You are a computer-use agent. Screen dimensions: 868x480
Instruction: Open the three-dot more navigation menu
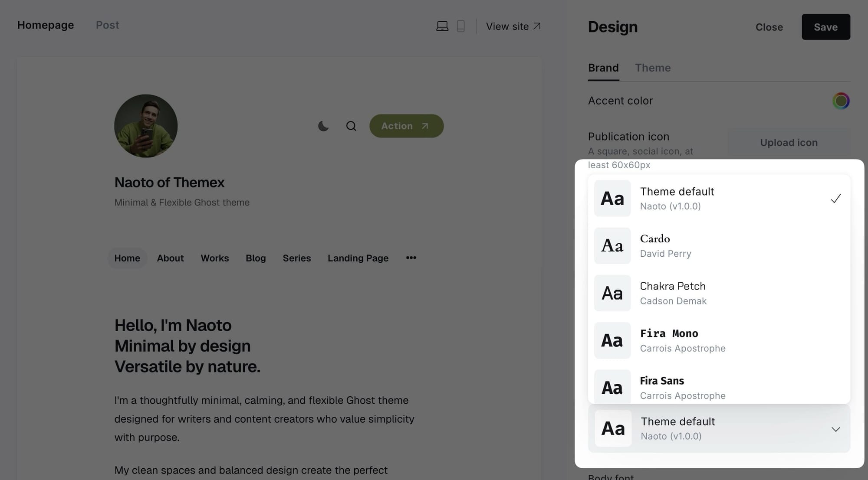coord(411,258)
